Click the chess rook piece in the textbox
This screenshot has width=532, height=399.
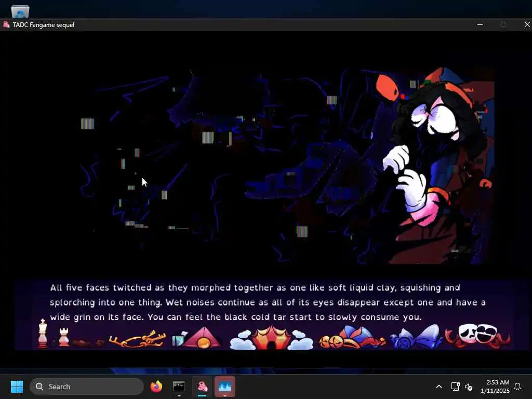click(64, 336)
